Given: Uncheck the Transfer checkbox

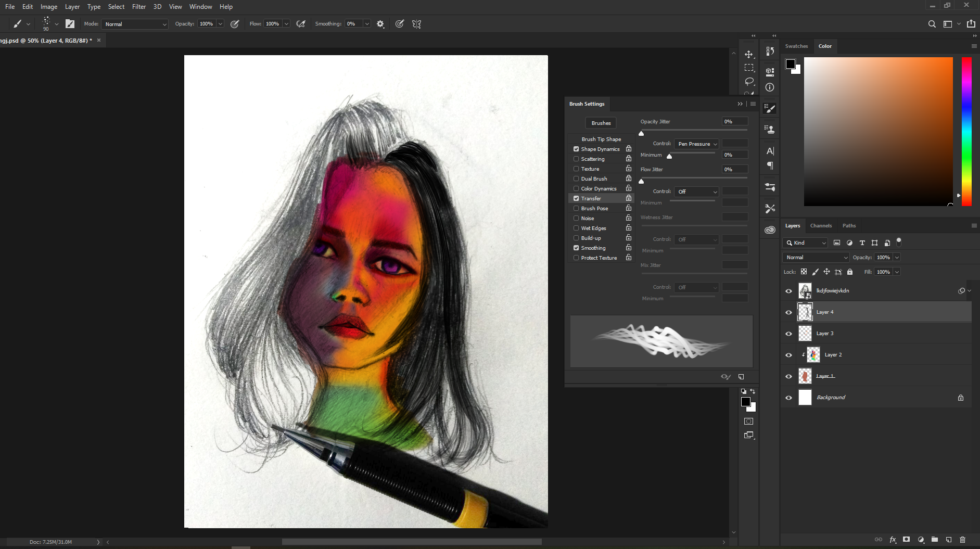Looking at the screenshot, I should [576, 198].
